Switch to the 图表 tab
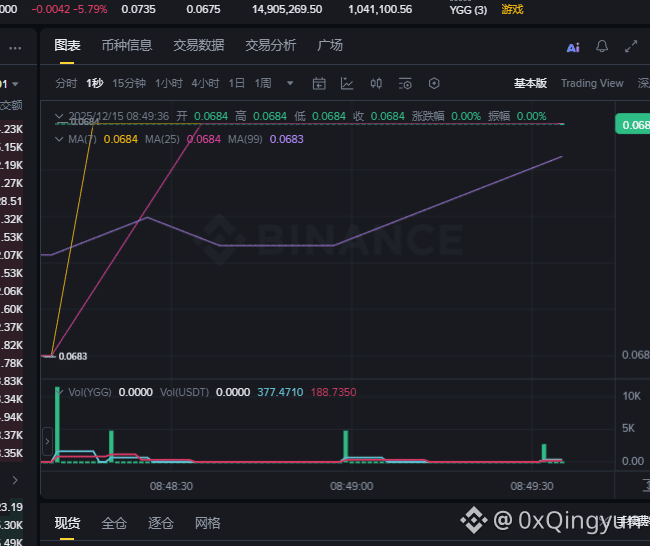 coord(67,46)
